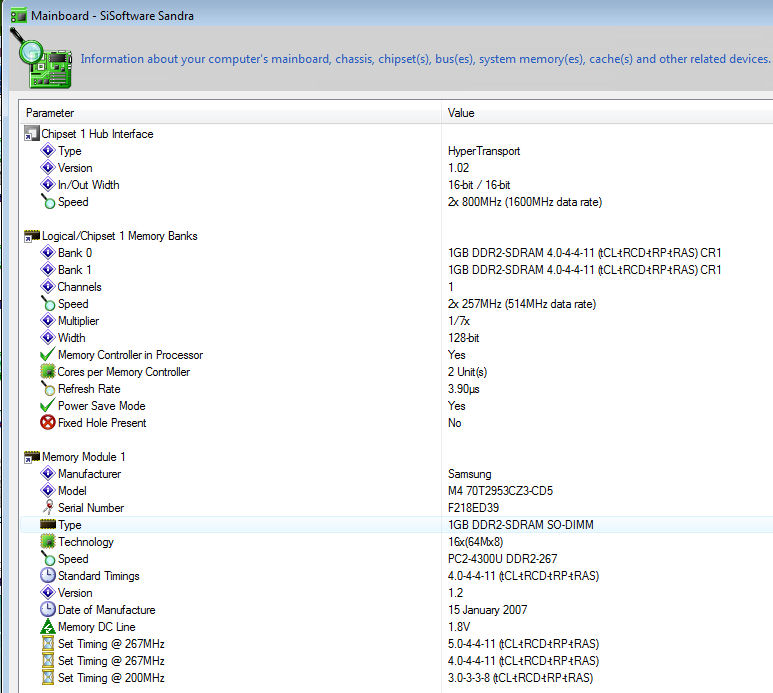Collapse the Logical/Chipset 1 Memory Banks group
Viewport: 773px width, 693px height.
point(31,236)
